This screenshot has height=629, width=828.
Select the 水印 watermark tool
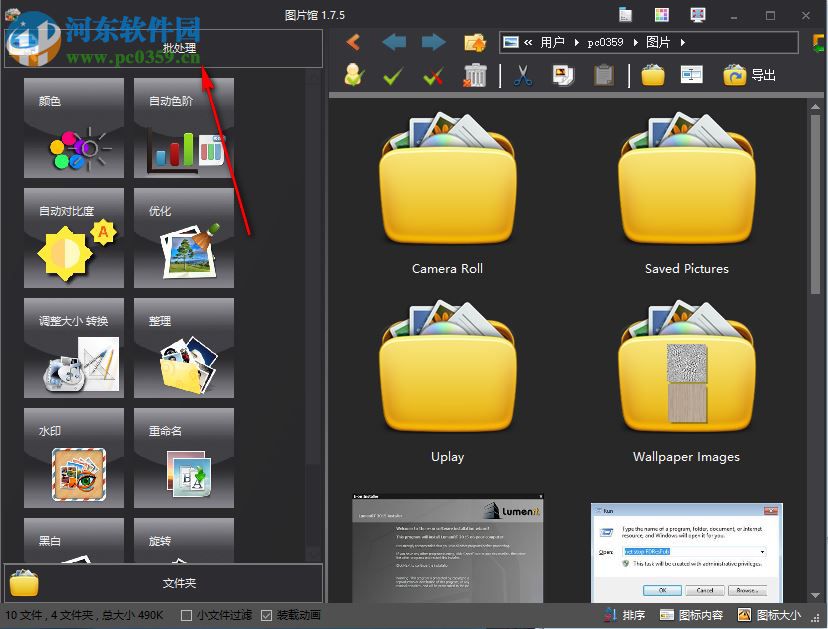click(x=73, y=458)
